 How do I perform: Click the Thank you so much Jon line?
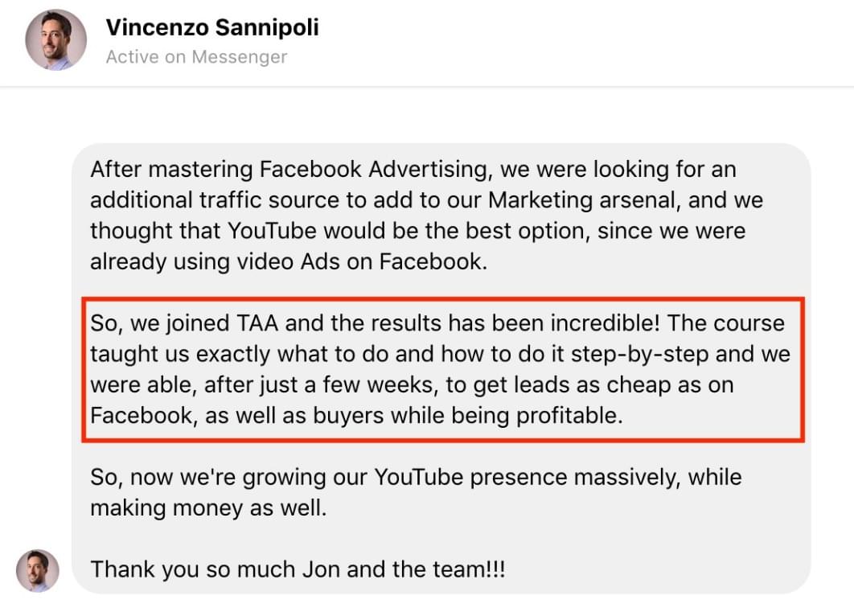298,569
